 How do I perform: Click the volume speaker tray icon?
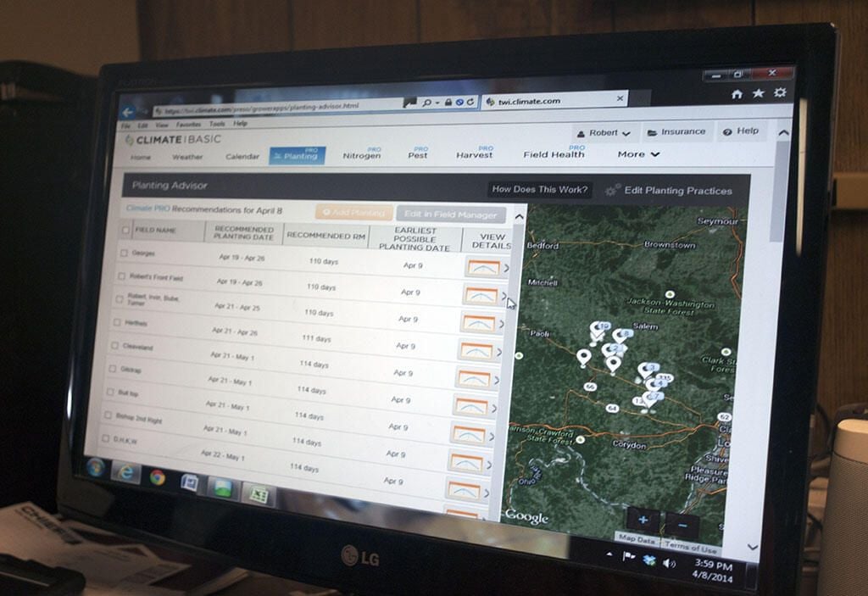(x=670, y=563)
